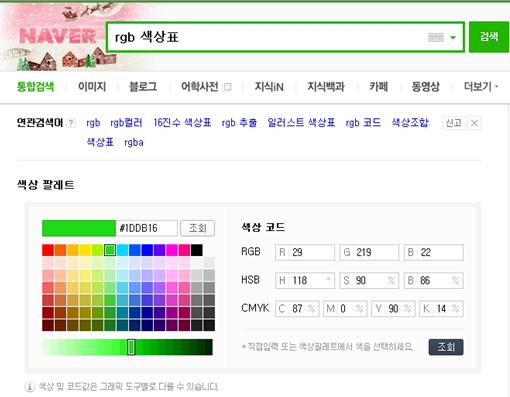
Task: Click the HSB S field showing 90
Action: (x=369, y=280)
